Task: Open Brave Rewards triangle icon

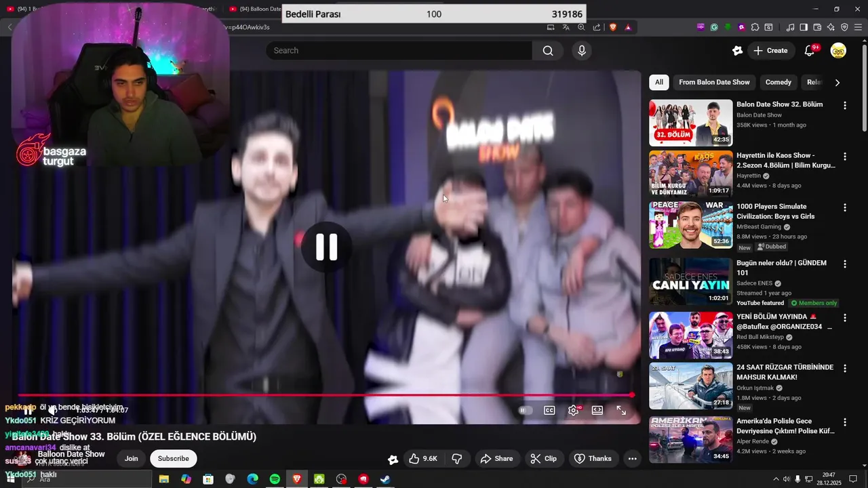Action: pyautogui.click(x=628, y=27)
